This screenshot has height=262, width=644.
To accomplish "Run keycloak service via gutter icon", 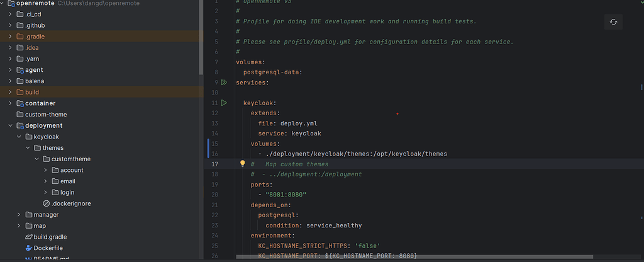I will coord(224,103).
